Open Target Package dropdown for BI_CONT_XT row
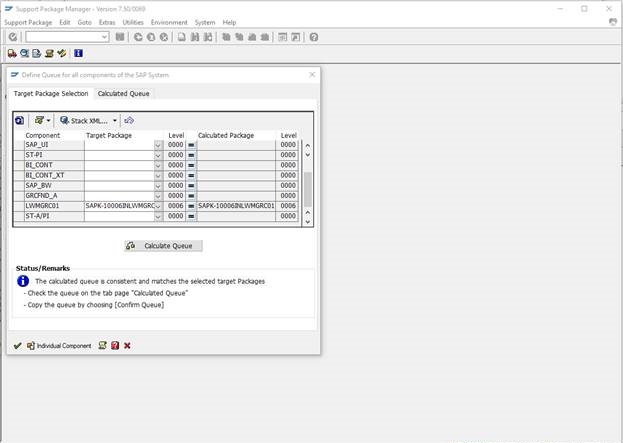The image size is (623, 443). (158, 176)
